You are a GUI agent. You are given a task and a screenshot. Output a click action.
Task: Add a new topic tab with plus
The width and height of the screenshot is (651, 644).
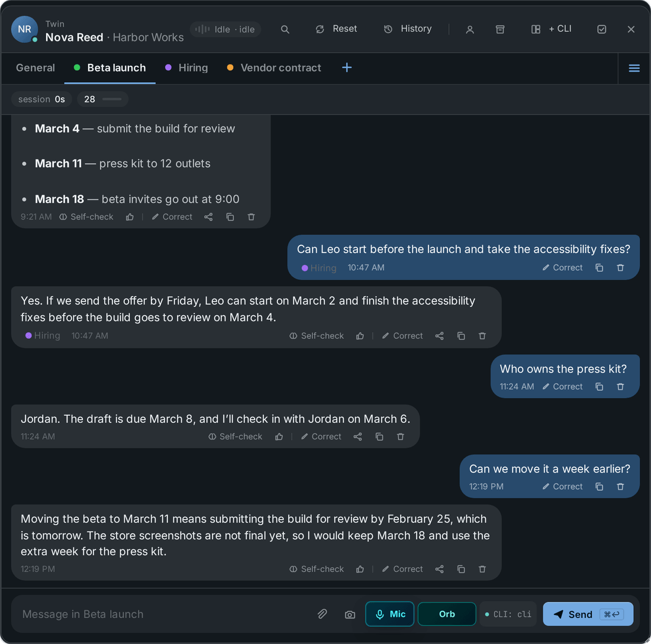(x=347, y=67)
